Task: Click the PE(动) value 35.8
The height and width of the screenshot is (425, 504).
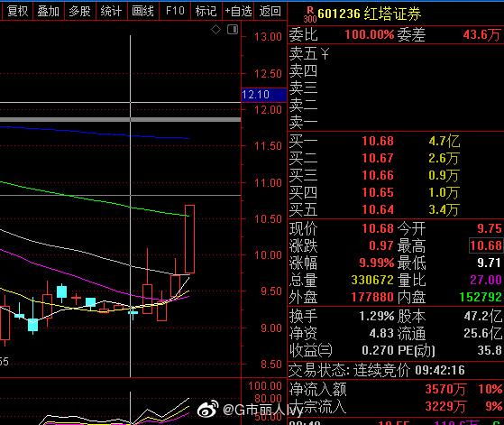Action: click(490, 350)
